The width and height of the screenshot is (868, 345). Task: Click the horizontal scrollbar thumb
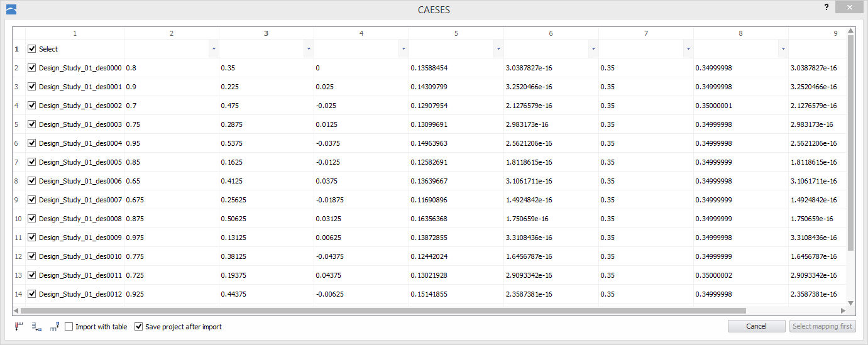pos(383,310)
